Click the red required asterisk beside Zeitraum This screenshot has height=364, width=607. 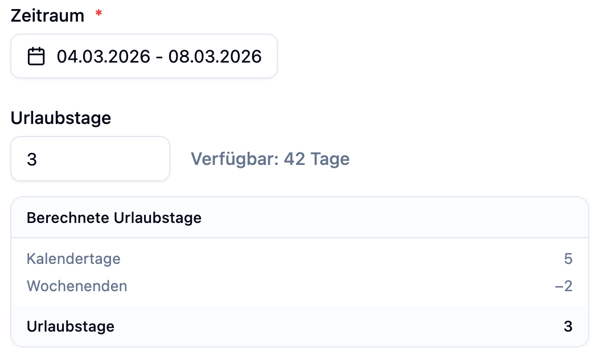click(99, 14)
